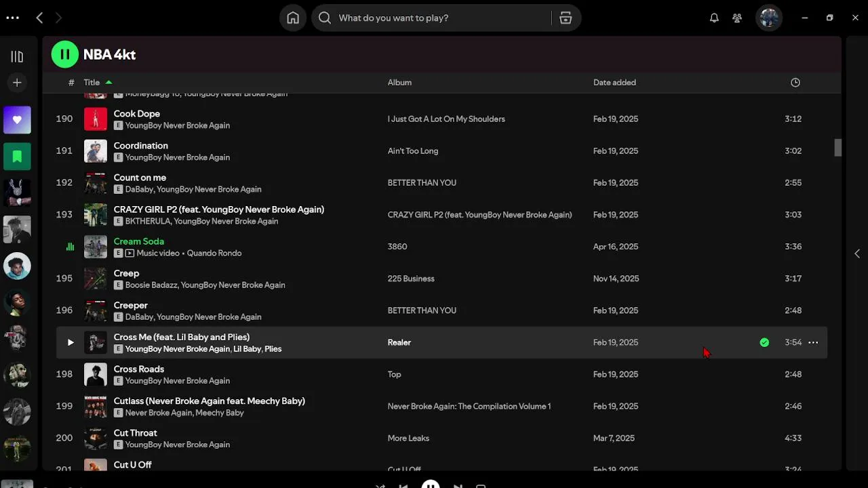Open the three-dot app menu at top left
The height and width of the screenshot is (488, 868).
pyautogui.click(x=12, y=18)
